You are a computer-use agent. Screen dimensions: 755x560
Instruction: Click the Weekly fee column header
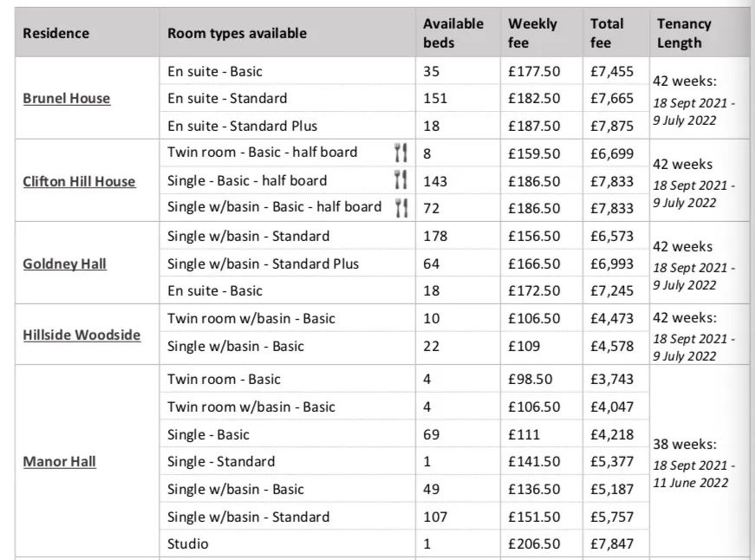point(532,33)
